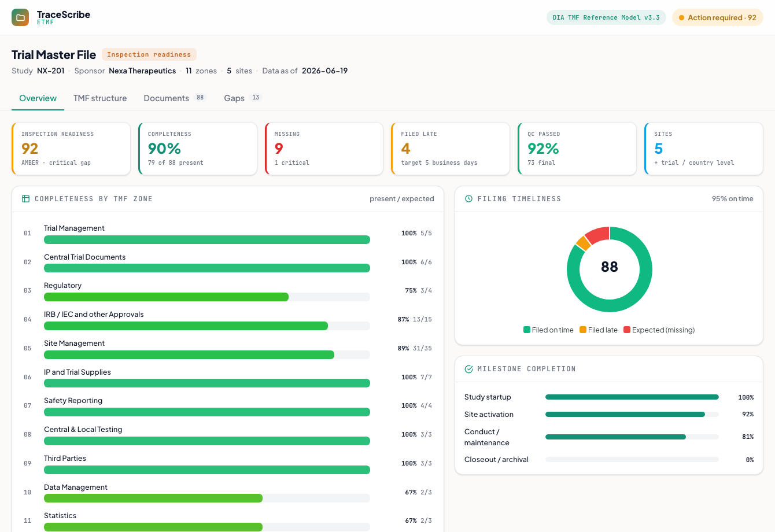Open the Overview tab
The height and width of the screenshot is (532, 775).
[38, 98]
